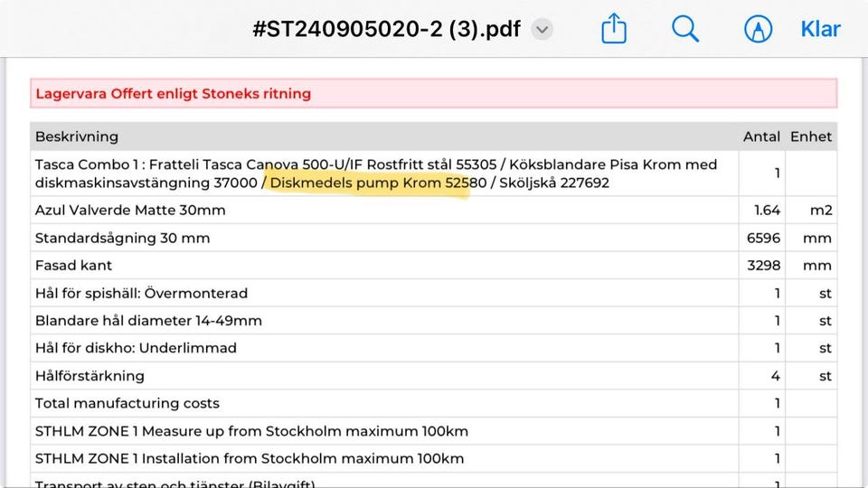
Task: Select the Antal column header
Action: click(761, 136)
